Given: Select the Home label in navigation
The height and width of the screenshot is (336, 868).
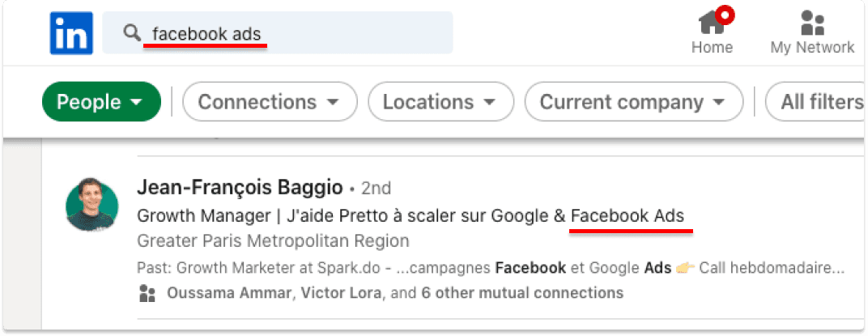Looking at the screenshot, I should click(712, 48).
